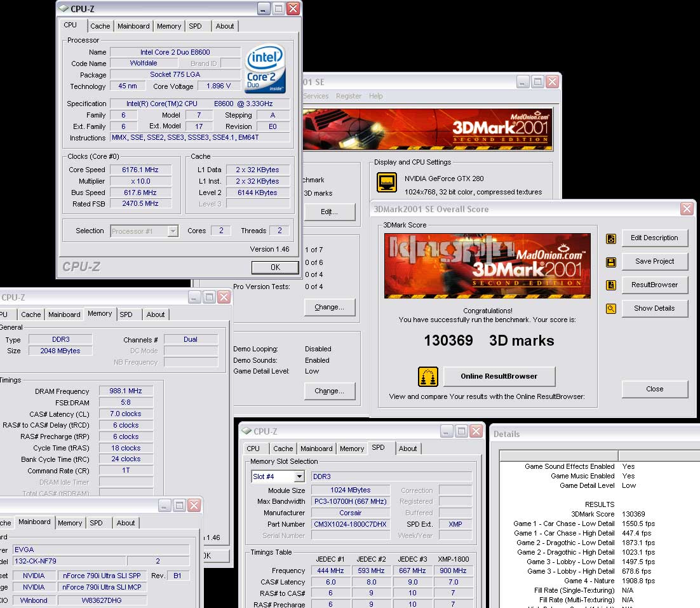Click Change... button below Game Detail Level
This screenshot has width=700, height=608.
pos(330,391)
